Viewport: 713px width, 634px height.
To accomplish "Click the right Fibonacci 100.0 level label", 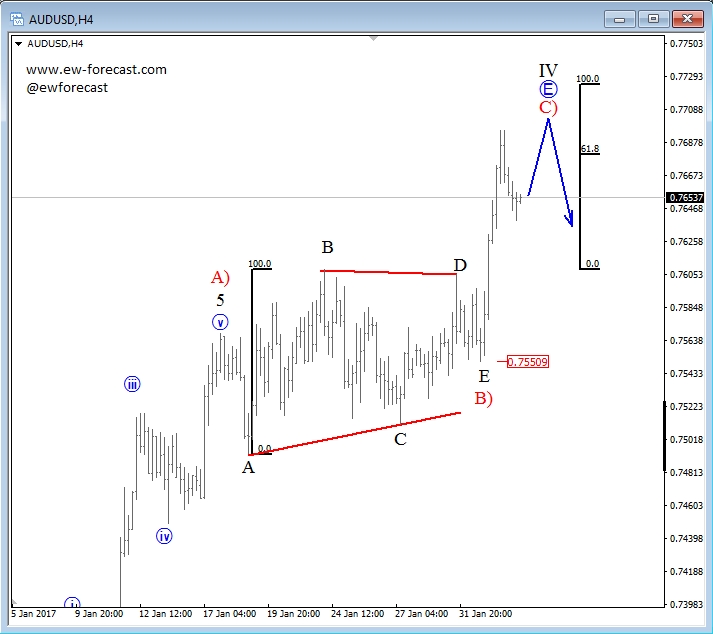I will (587, 79).
